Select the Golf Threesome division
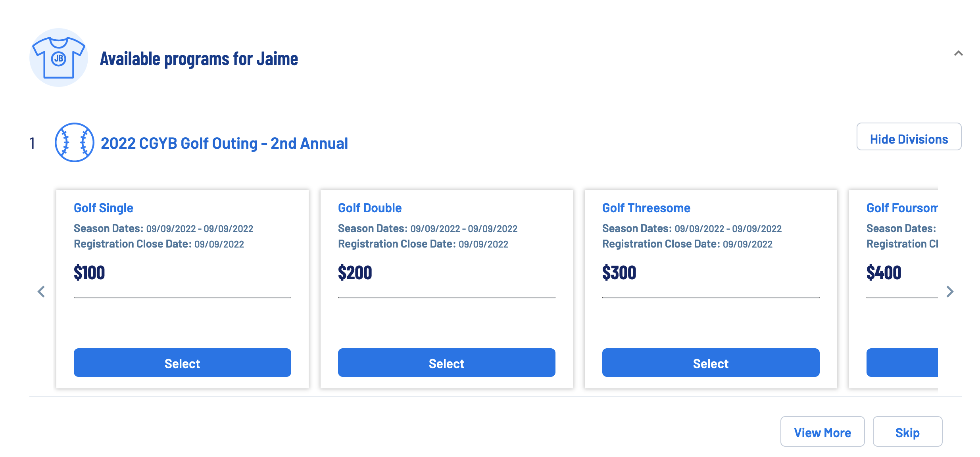 [711, 363]
